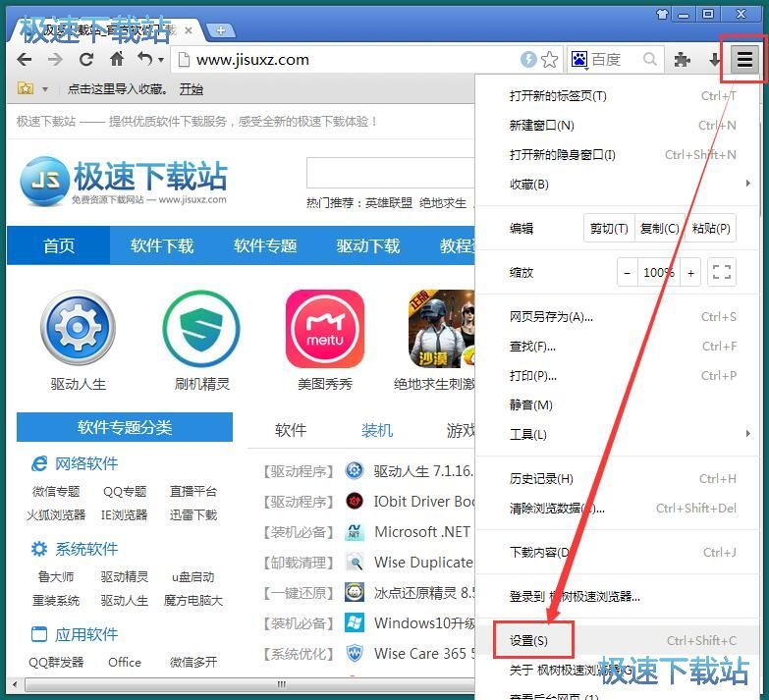Click the 应用软件 category link

86,634
